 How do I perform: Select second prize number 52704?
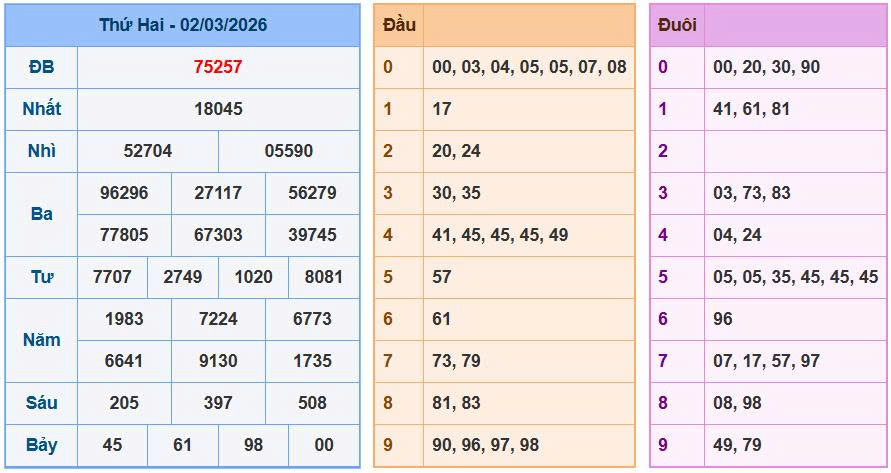pyautogui.click(x=148, y=151)
